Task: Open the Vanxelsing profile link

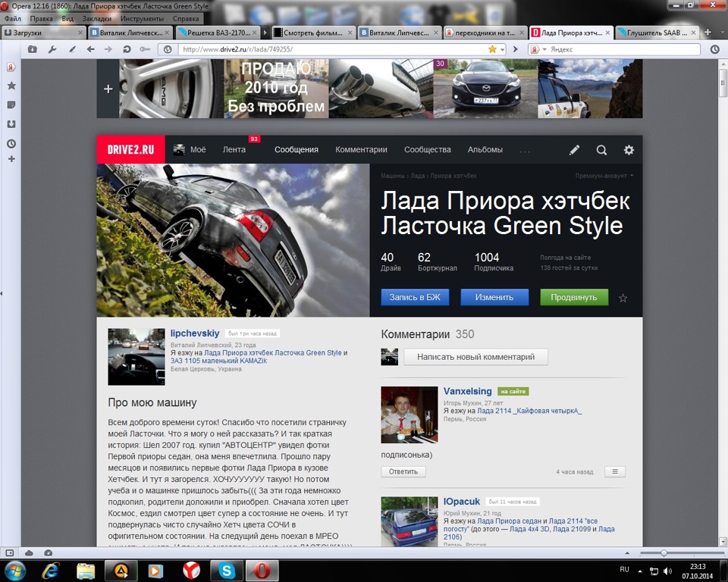Action: pos(467,391)
